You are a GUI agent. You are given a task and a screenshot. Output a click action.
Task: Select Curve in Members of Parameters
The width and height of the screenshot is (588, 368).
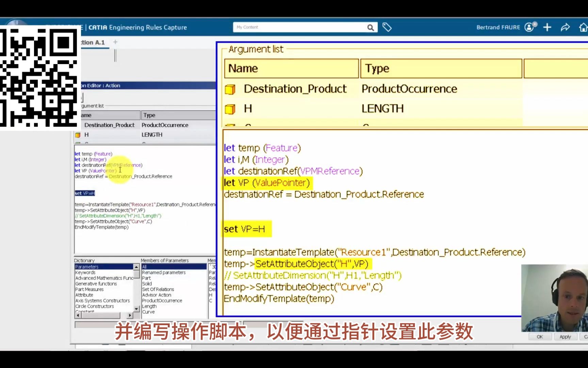tap(148, 312)
